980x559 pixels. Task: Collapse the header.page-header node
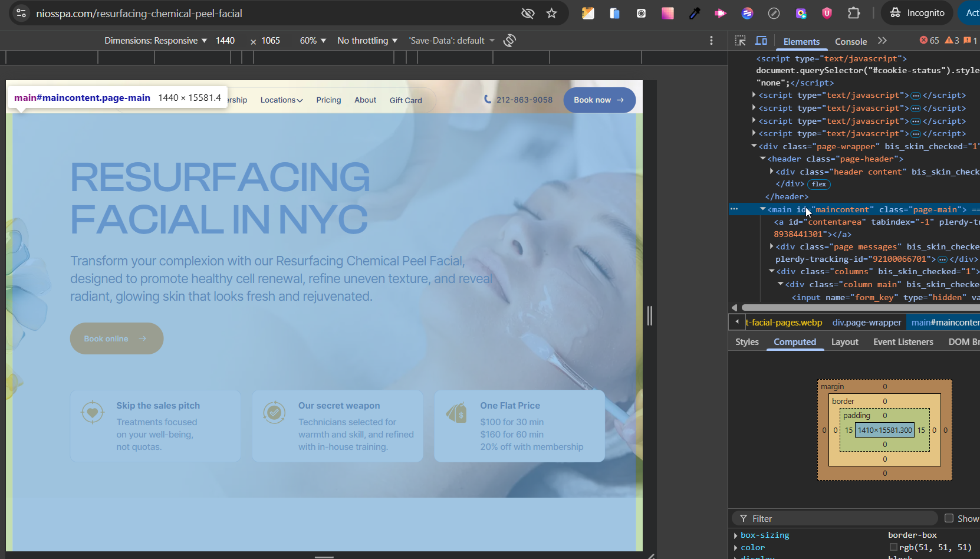[762, 159]
